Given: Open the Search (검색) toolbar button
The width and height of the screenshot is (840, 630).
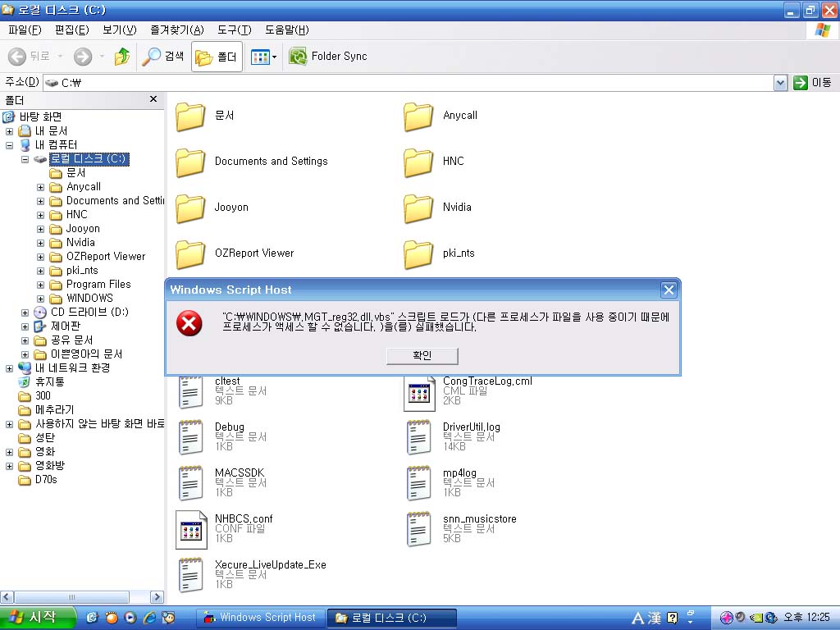Looking at the screenshot, I should (163, 57).
